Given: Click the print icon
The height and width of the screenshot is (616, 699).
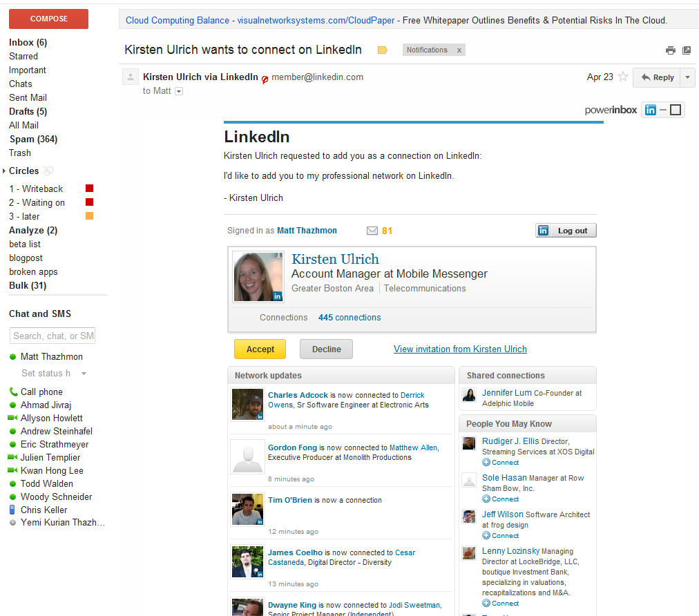Looking at the screenshot, I should (670, 50).
